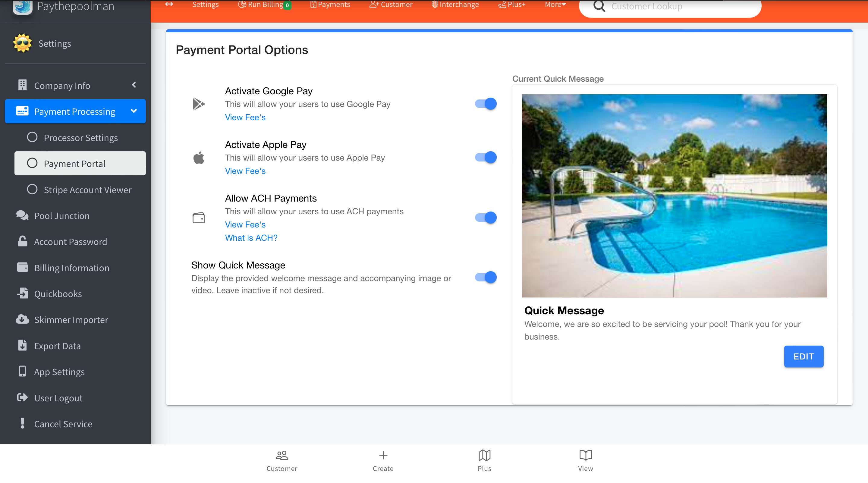Open the What is ACH? link
This screenshot has height=483, width=868.
tap(251, 238)
